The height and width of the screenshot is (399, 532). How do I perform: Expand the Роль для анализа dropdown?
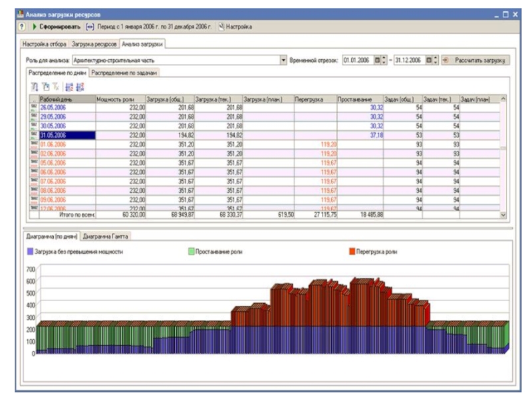283,60
